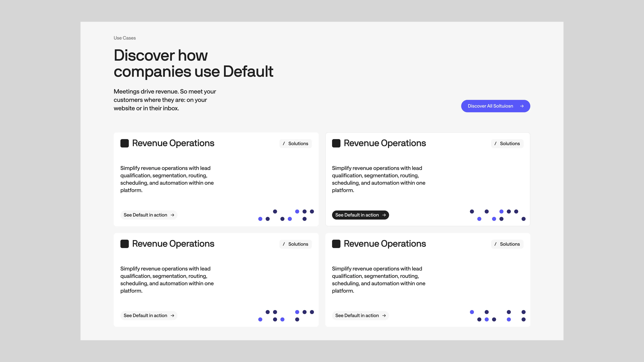Click top-right card's black square icon
The height and width of the screenshot is (362, 644).
tap(336, 143)
